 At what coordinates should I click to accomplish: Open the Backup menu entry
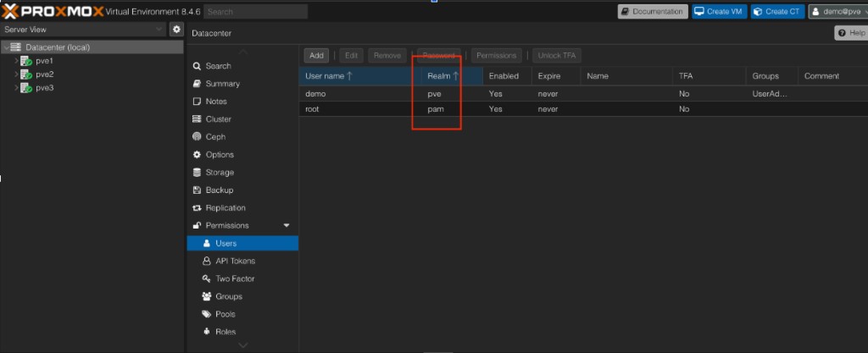242,190
